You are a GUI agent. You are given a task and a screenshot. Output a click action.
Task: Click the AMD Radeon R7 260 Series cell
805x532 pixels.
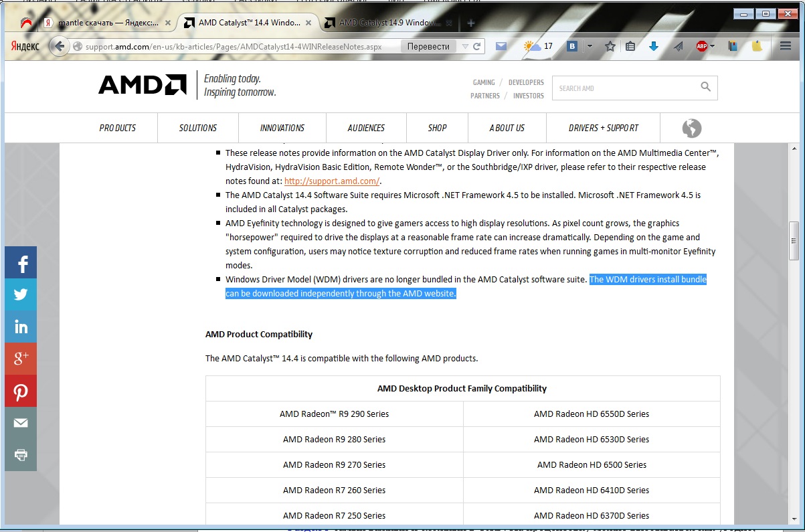pos(335,491)
